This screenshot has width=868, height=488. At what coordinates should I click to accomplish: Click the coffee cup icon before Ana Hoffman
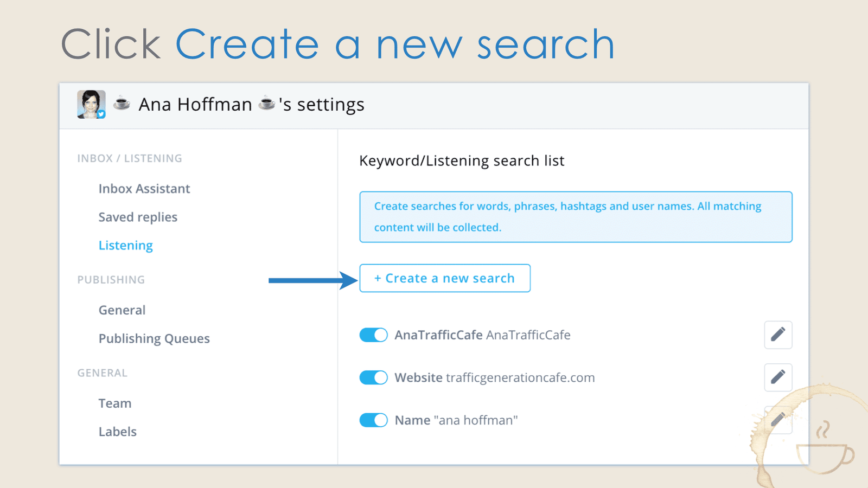click(x=122, y=104)
